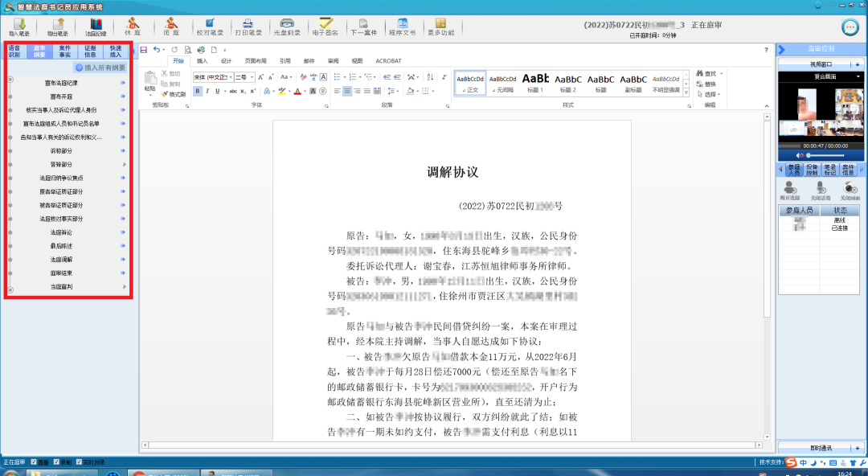Open the 语音识别 tab
Screen dimensions: 868x476
coord(14,51)
